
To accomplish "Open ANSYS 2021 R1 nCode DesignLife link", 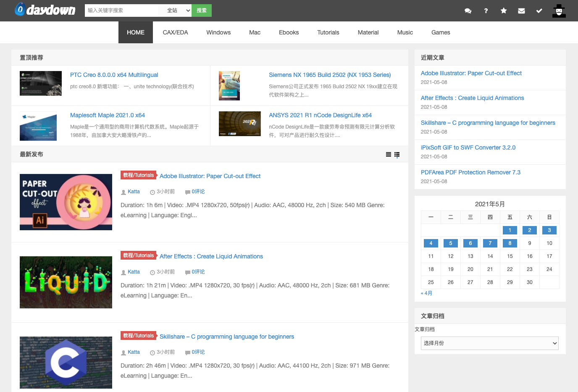I will point(320,115).
